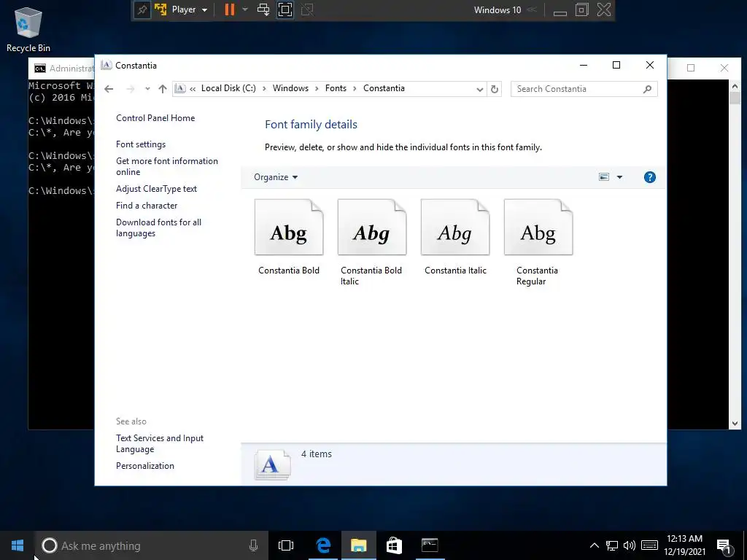
Task: Click the Search Constantia field
Action: pos(584,89)
